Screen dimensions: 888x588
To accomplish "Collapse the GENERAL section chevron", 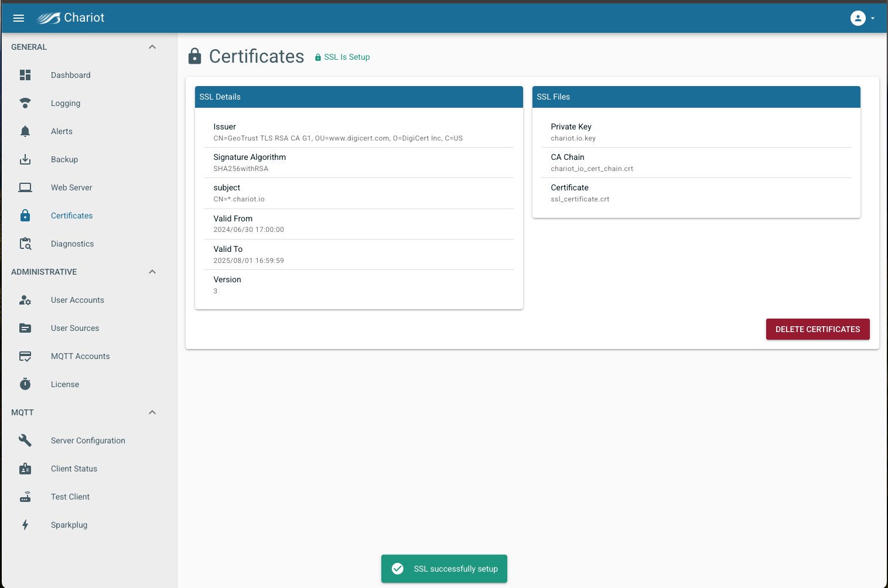I will (152, 47).
